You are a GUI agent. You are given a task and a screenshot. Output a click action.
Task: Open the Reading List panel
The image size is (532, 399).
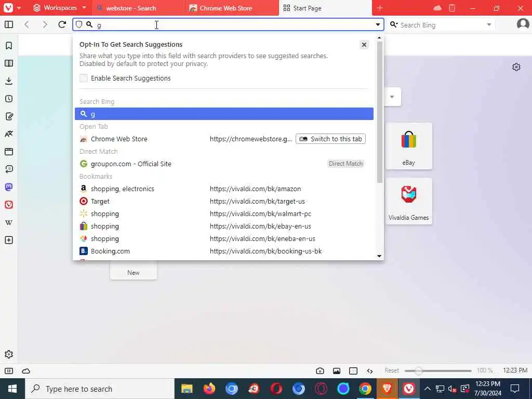point(9,63)
